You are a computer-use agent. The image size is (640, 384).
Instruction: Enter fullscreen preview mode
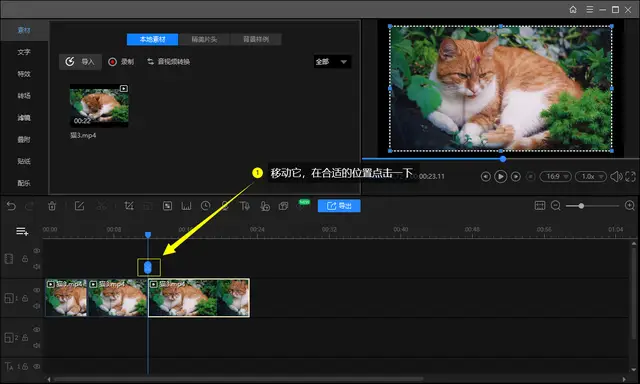(x=630, y=177)
